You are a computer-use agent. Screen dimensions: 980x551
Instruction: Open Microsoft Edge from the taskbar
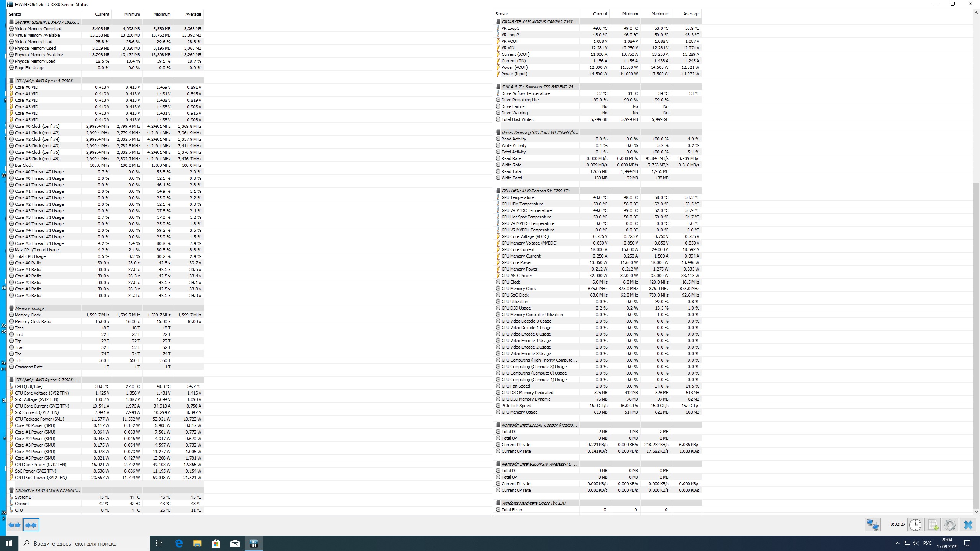[179, 543]
